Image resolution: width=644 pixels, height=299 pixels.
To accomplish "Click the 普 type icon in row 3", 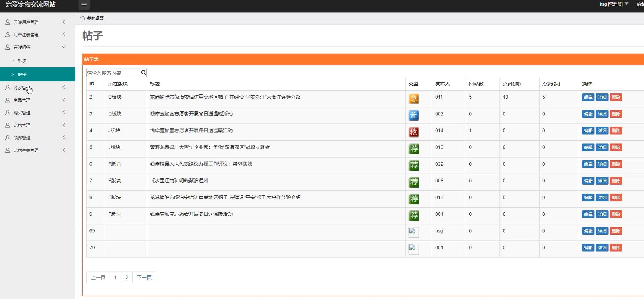I will click(413, 115).
